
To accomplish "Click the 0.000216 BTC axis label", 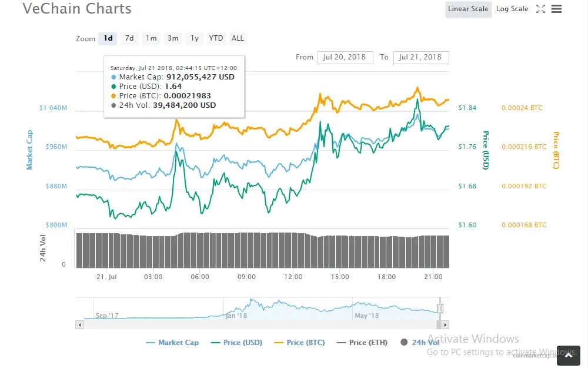I will pos(524,147).
